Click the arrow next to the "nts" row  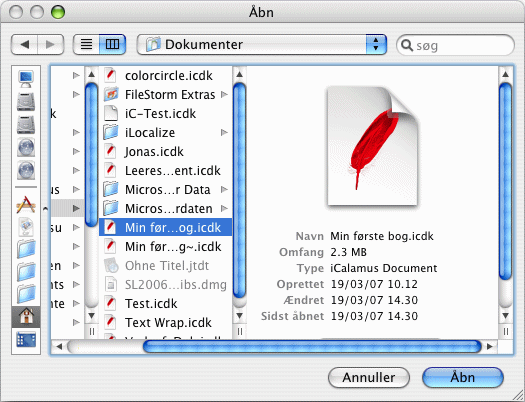click(76, 285)
